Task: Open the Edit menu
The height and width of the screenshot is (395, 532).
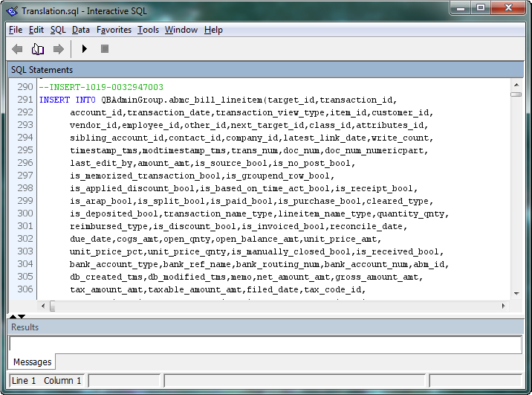Action: (x=36, y=30)
